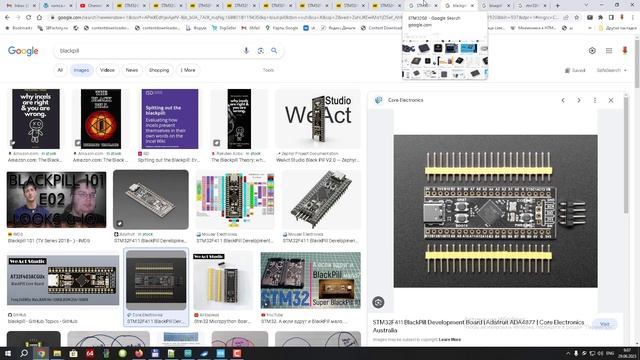This screenshot has width=640, height=360.
Task: Open Chrome extensions puzzle icon
Action: point(600,18)
